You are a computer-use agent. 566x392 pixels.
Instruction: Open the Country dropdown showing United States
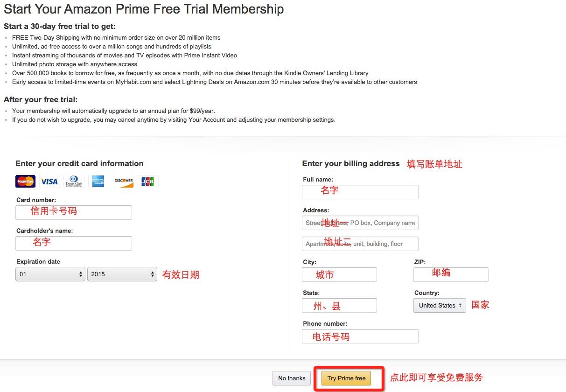pos(440,305)
